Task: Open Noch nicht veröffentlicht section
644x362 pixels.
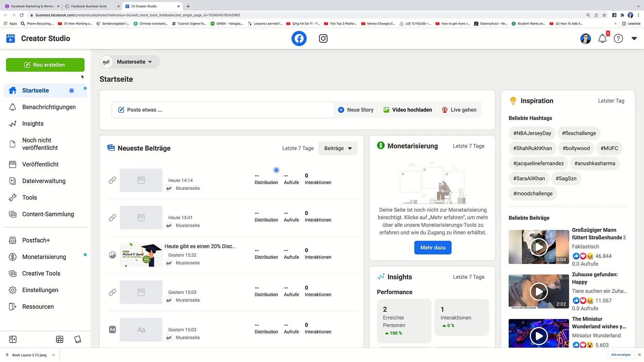Action: coord(45,144)
